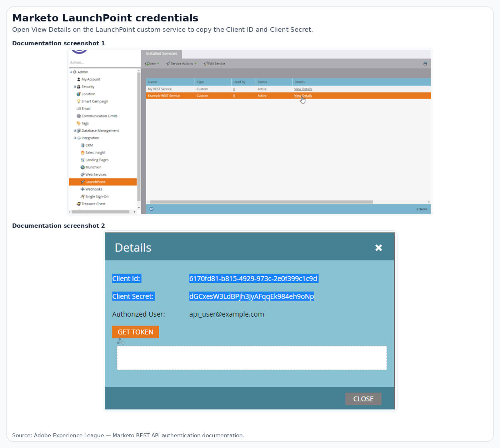This screenshot has height=448, width=500.
Task: Collapse the Admin tree node
Action: [x=71, y=72]
